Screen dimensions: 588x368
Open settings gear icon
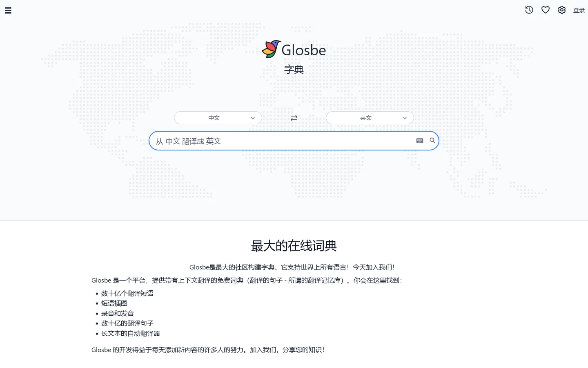(x=562, y=10)
